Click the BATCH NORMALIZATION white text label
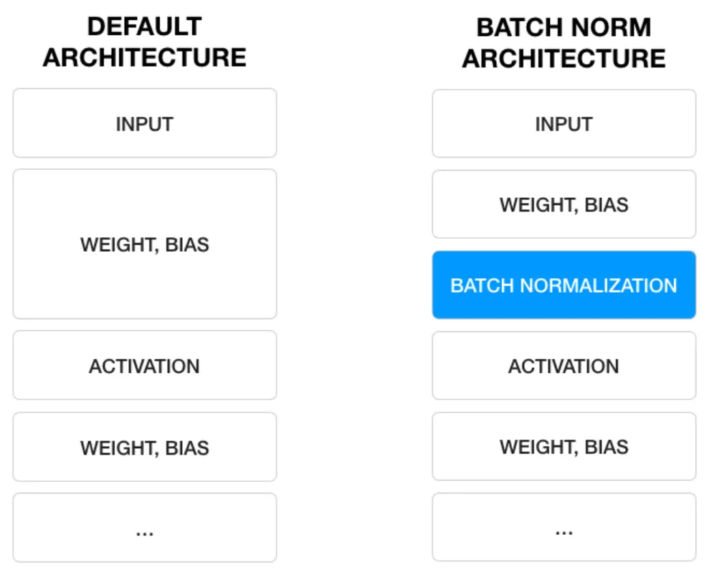 pyautogui.click(x=564, y=285)
